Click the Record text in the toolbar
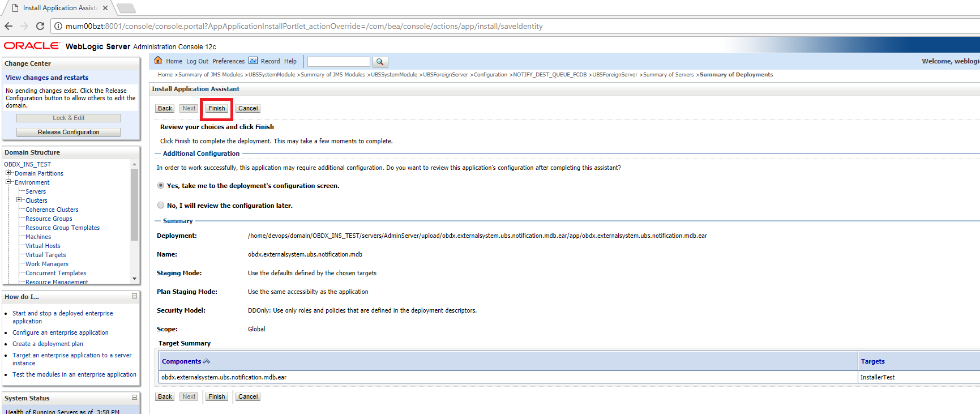 [270, 61]
